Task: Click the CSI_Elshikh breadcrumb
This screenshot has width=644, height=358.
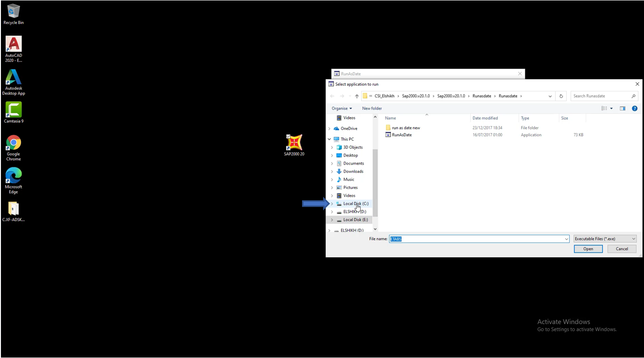Action: coord(385,96)
